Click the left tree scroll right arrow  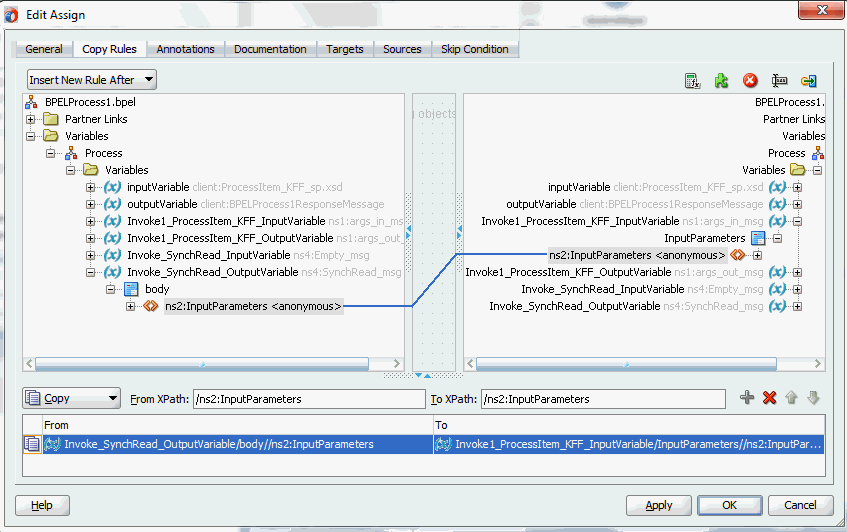coord(396,363)
